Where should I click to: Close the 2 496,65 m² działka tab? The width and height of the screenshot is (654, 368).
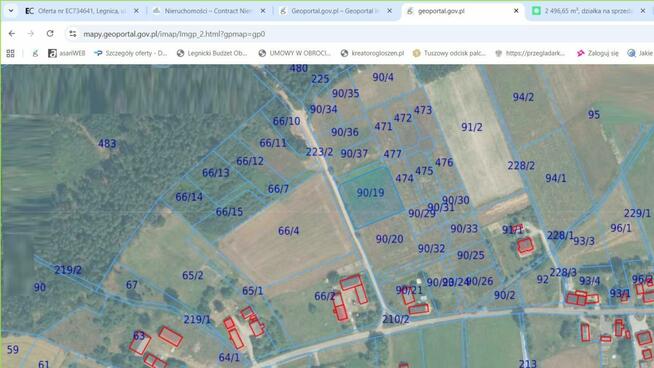(643, 11)
